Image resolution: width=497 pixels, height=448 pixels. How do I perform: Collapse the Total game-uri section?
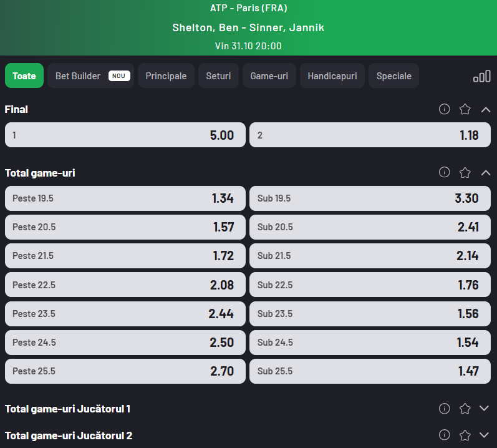pyautogui.click(x=486, y=172)
